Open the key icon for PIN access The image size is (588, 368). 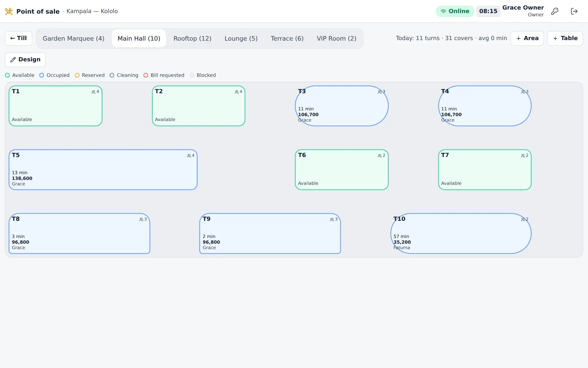(x=555, y=11)
